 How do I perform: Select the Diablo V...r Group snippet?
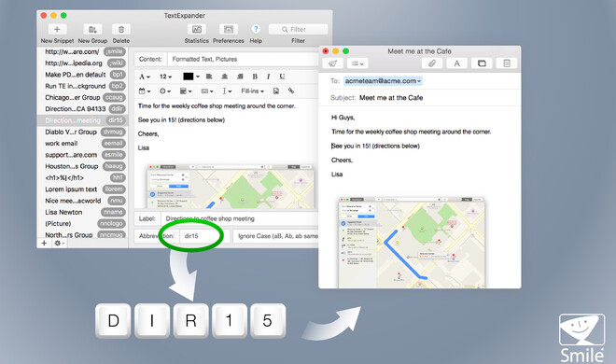point(82,132)
